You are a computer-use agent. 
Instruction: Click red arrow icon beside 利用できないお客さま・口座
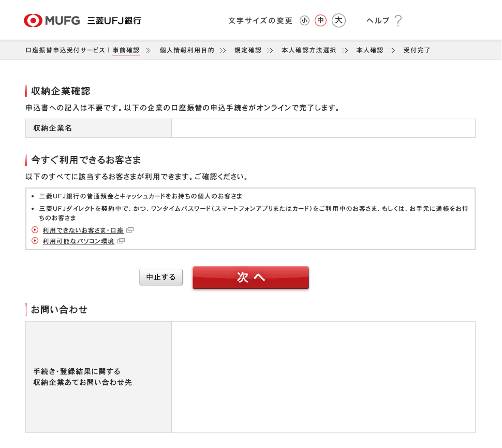click(x=35, y=230)
